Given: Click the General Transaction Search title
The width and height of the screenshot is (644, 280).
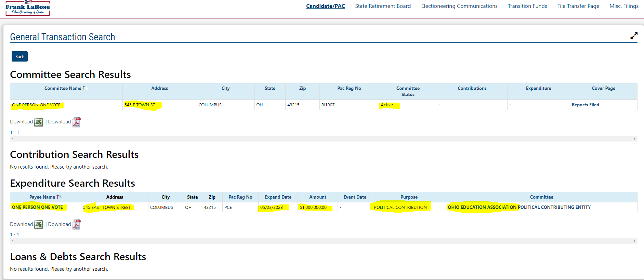Looking at the screenshot, I should click(x=63, y=37).
